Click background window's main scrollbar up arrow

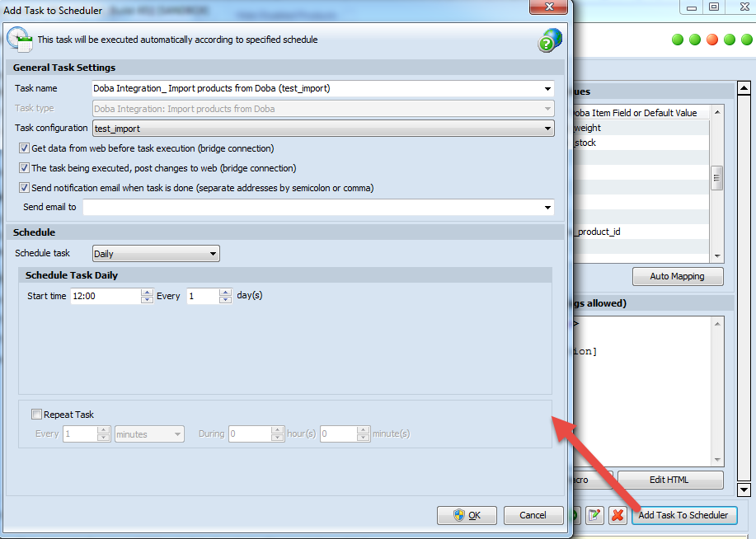coord(744,88)
